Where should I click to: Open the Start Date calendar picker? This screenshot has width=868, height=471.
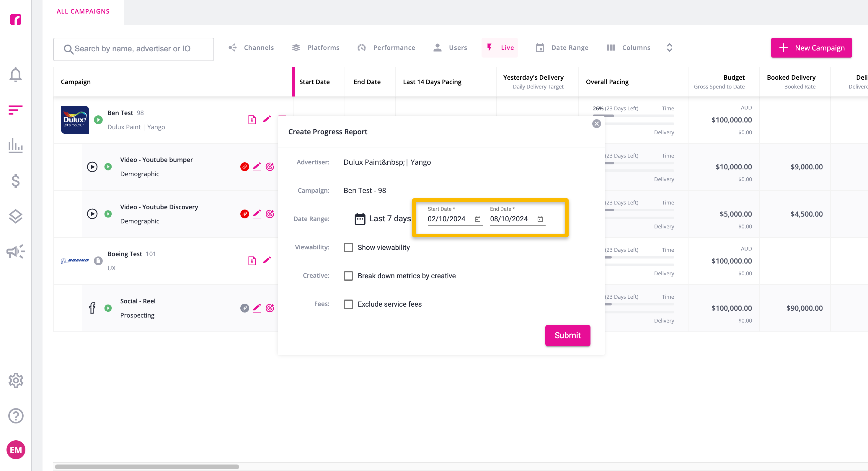477,219
